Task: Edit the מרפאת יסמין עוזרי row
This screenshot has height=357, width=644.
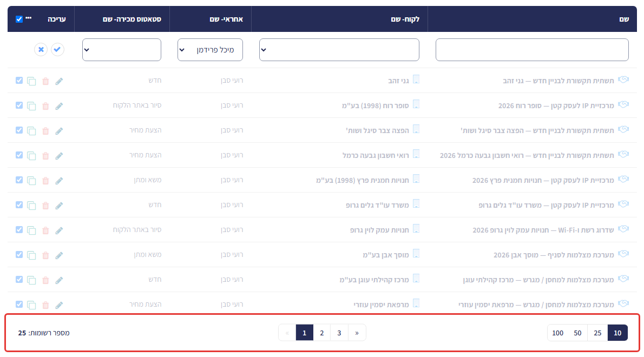Action: click(x=59, y=305)
